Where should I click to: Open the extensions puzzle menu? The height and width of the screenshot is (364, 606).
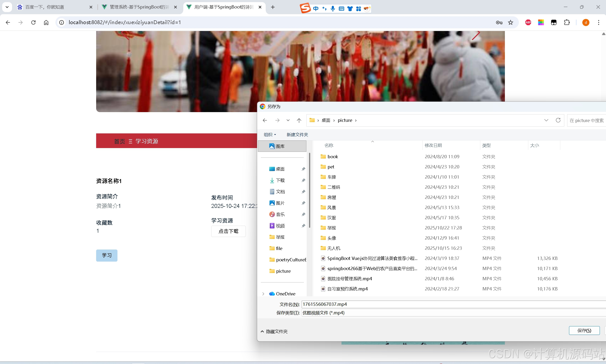click(567, 22)
